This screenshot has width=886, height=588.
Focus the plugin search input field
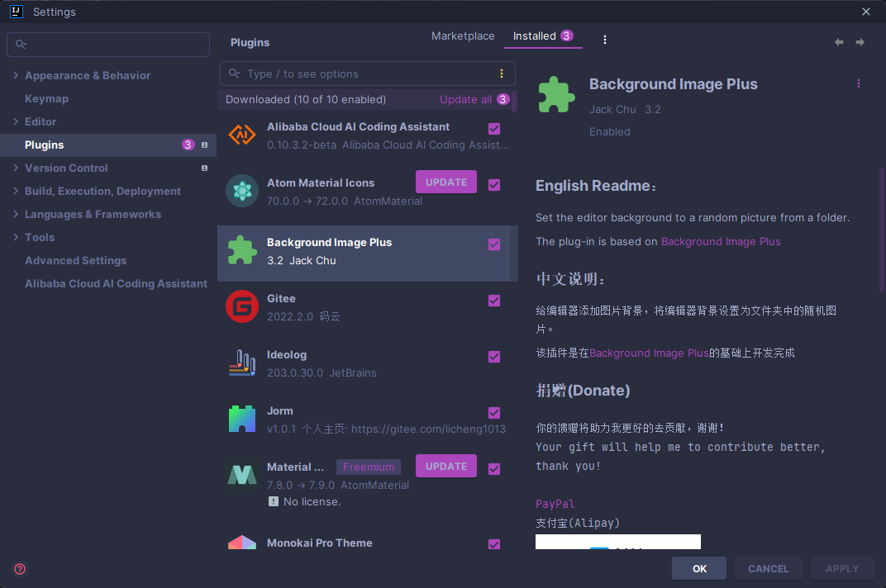pos(368,73)
